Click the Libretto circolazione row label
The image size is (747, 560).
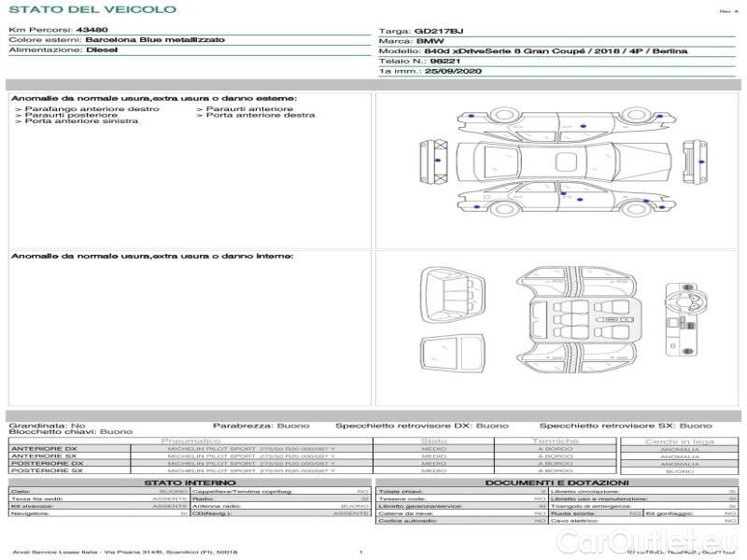pyautogui.click(x=585, y=492)
